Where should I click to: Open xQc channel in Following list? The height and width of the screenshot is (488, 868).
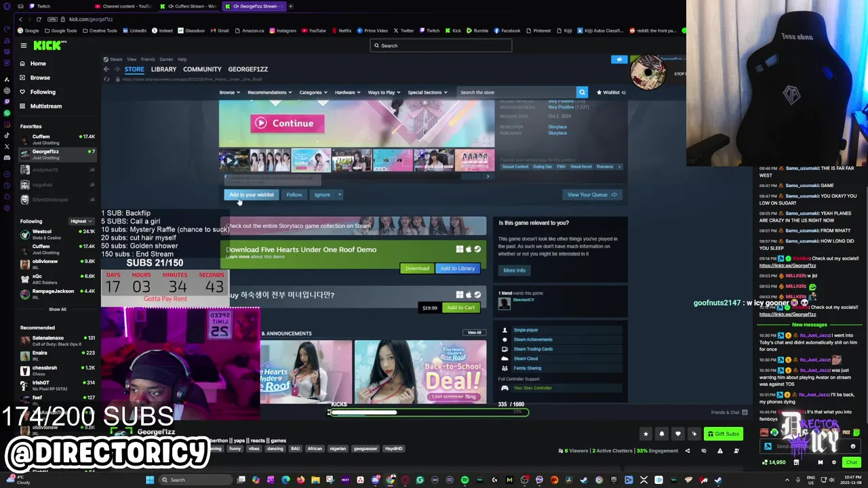click(x=58, y=279)
